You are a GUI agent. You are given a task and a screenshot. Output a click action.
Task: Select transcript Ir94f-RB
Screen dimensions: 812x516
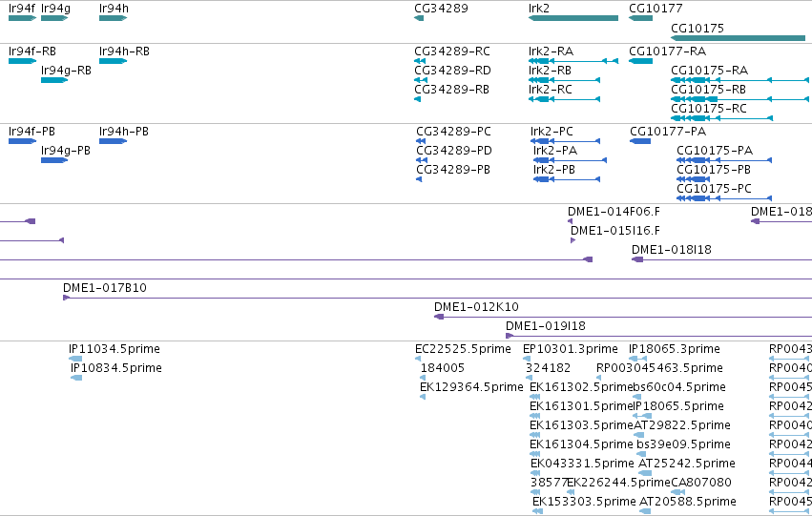pos(22,61)
